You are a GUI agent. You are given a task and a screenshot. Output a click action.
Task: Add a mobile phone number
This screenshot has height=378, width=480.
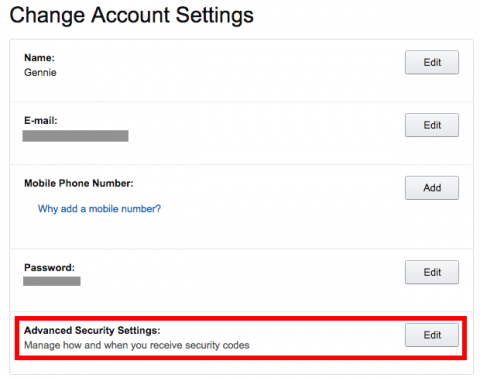[432, 188]
